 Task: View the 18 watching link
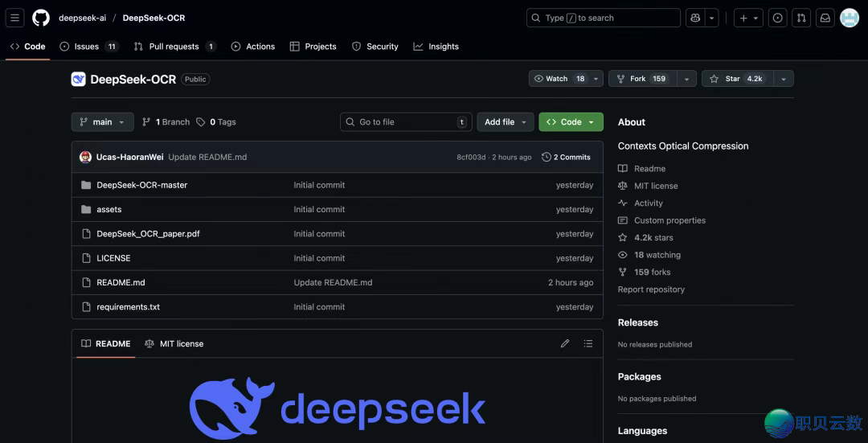tap(649, 255)
